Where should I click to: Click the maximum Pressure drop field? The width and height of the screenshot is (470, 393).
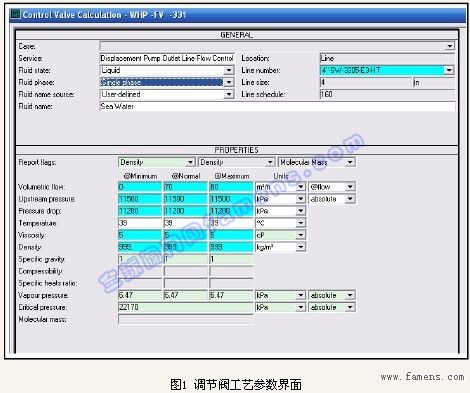231,211
